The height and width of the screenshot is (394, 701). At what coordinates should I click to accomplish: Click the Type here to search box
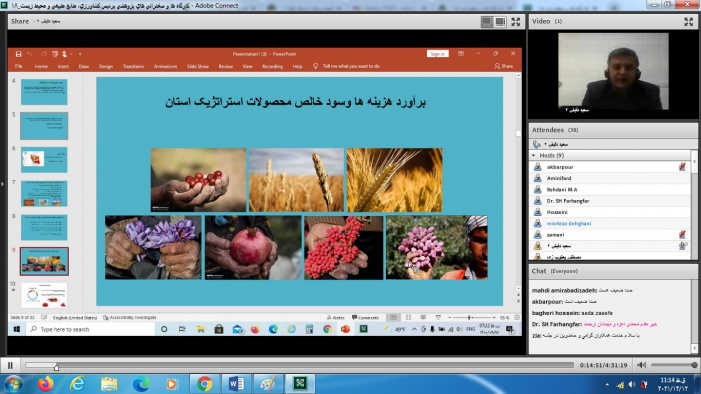91,329
